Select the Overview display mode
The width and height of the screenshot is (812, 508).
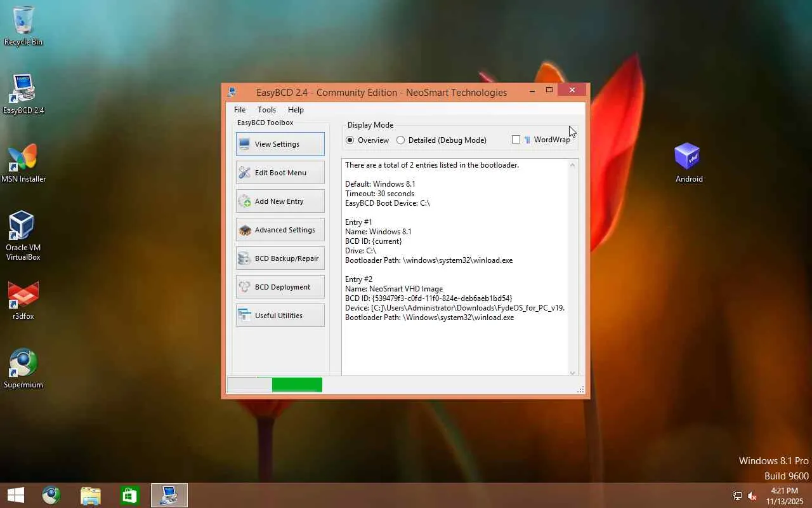367,140
